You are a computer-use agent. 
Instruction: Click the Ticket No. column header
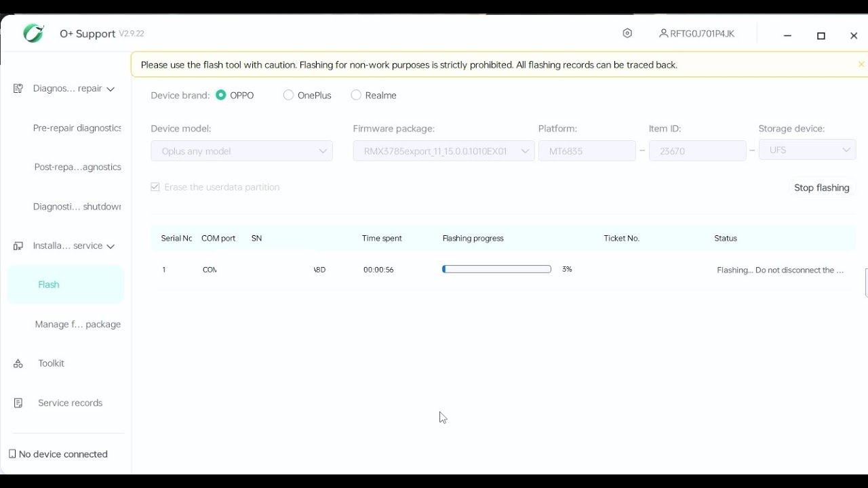pos(621,239)
